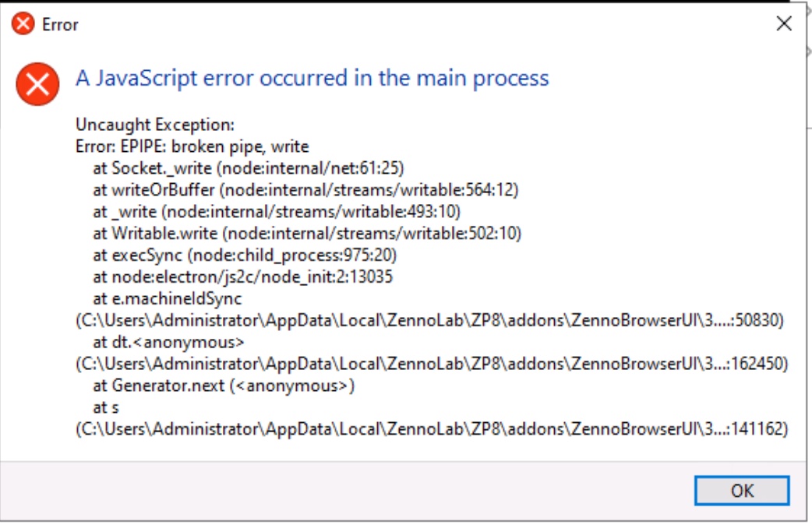Click the OK button
This screenshot has height=525, width=812.
pyautogui.click(x=742, y=490)
